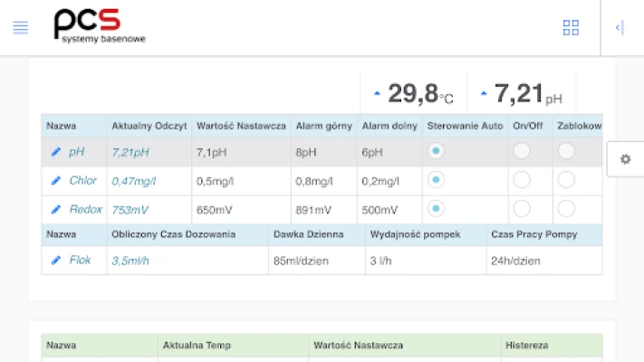
Task: Collapse the right side panel arrow
Action: click(620, 27)
